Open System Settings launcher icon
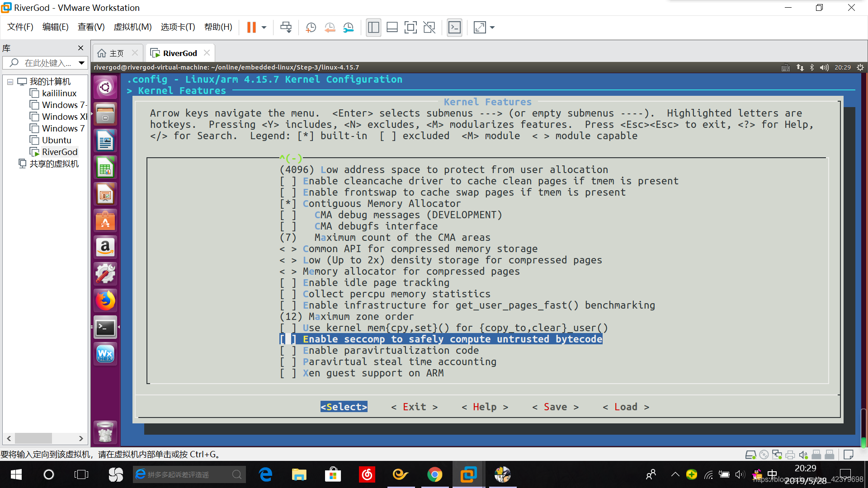The height and width of the screenshot is (488, 868). (105, 274)
